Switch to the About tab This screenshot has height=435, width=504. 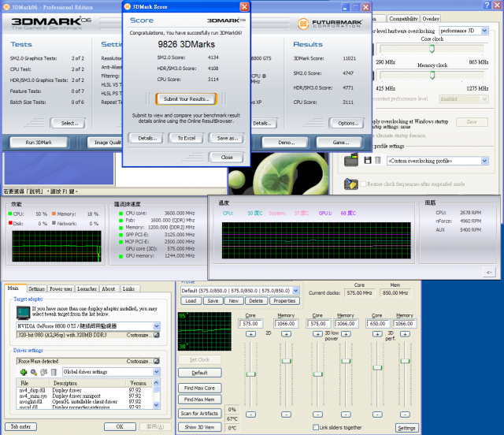click(x=109, y=289)
